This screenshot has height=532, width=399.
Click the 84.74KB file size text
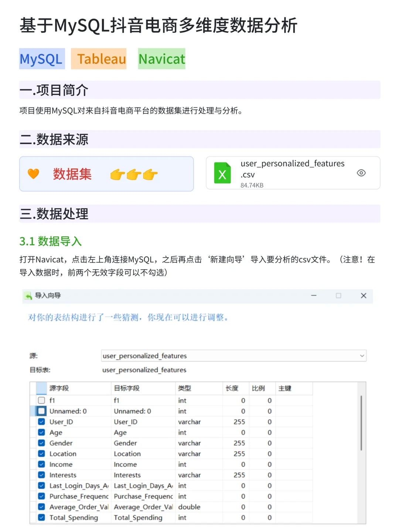click(x=252, y=185)
